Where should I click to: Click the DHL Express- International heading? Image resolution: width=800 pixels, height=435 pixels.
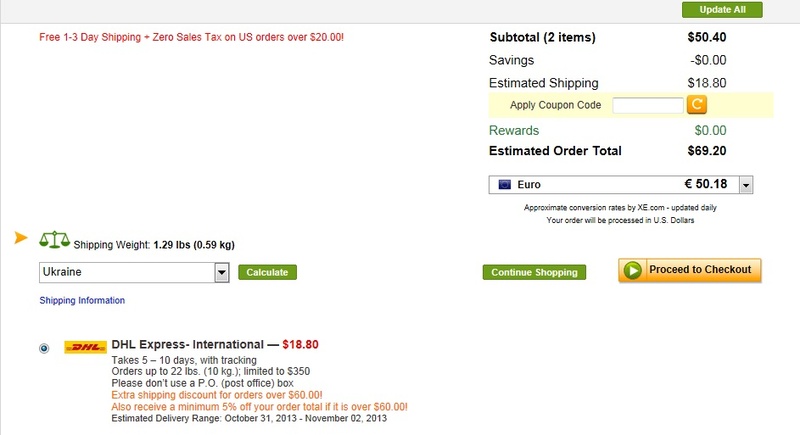(188, 344)
